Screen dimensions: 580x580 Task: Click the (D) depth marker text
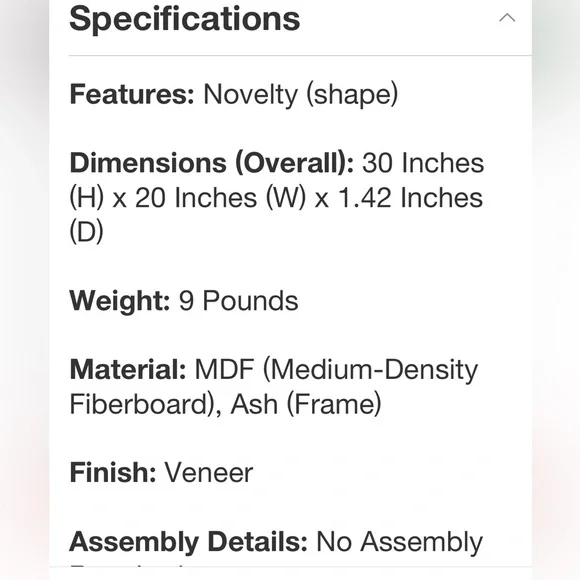86,232
